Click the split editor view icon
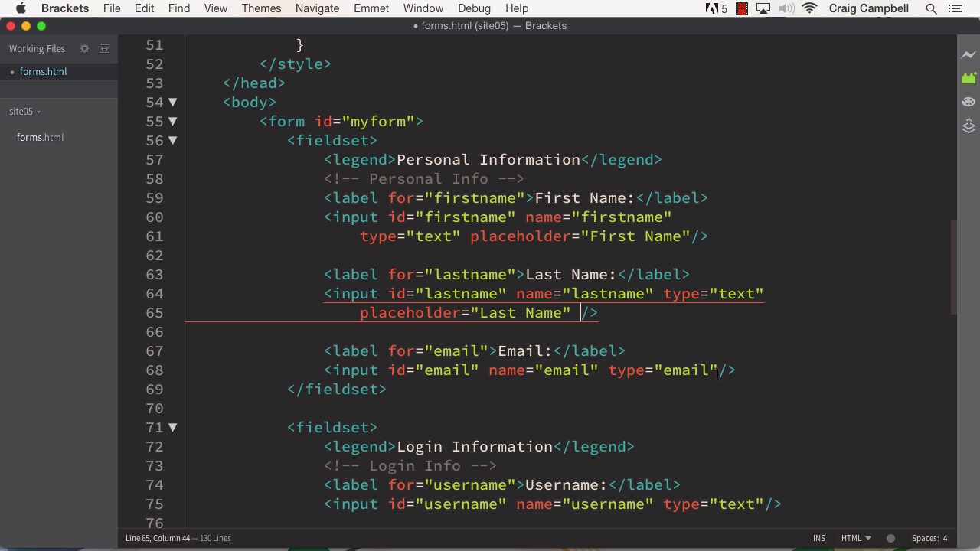Image resolution: width=980 pixels, height=551 pixels. click(x=105, y=48)
